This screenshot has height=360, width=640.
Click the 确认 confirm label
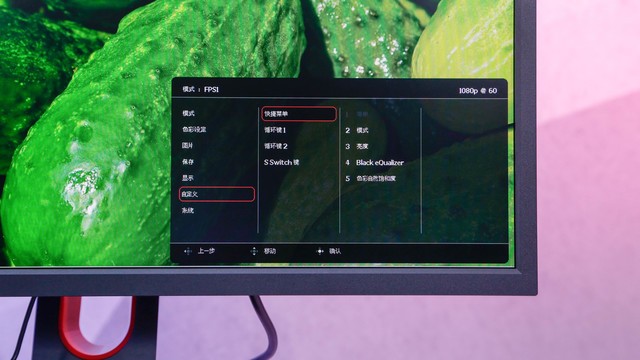335,251
